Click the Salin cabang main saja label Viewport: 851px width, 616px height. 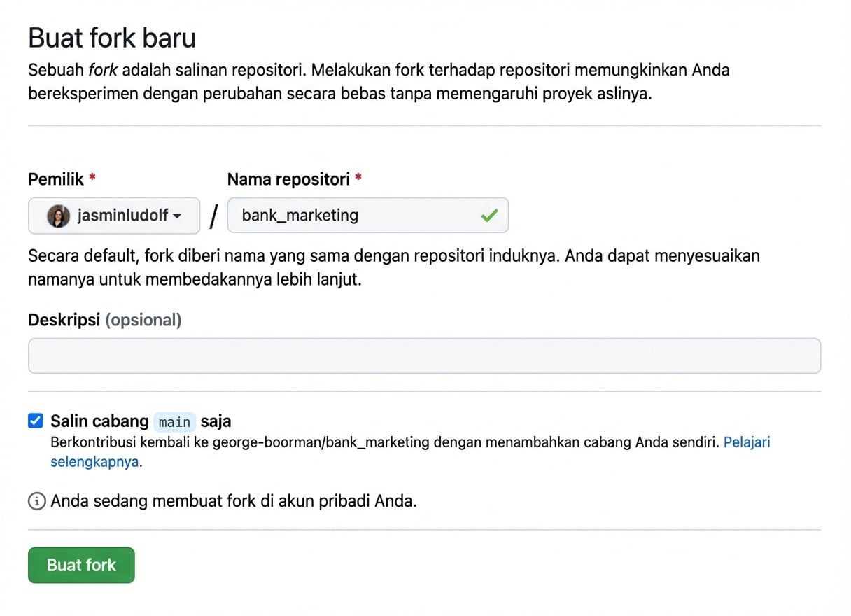[x=141, y=421]
